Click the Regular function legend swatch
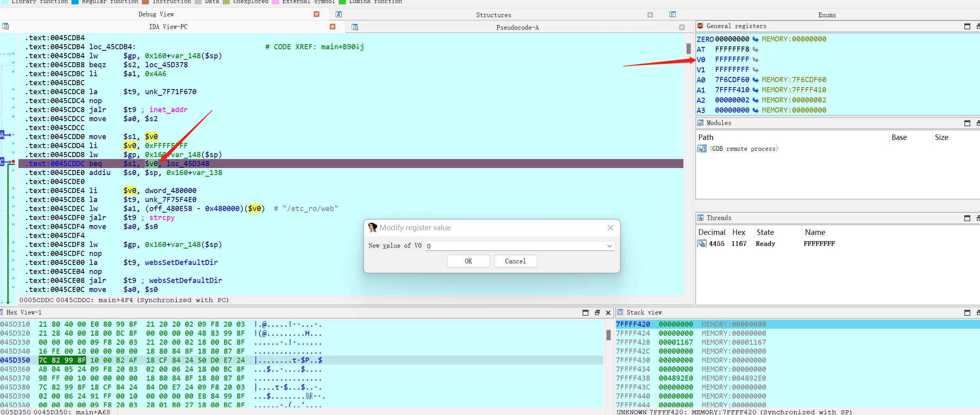The height and width of the screenshot is (415, 980). click(x=75, y=2)
